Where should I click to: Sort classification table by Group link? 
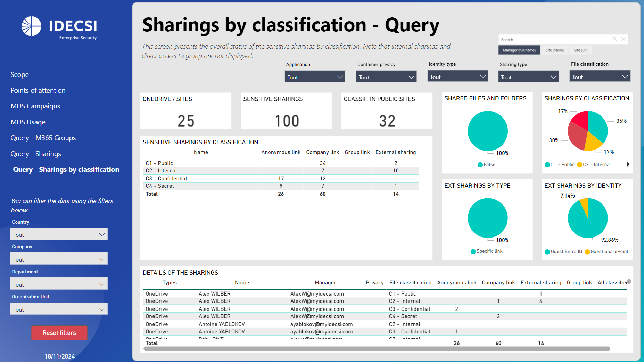(357, 152)
